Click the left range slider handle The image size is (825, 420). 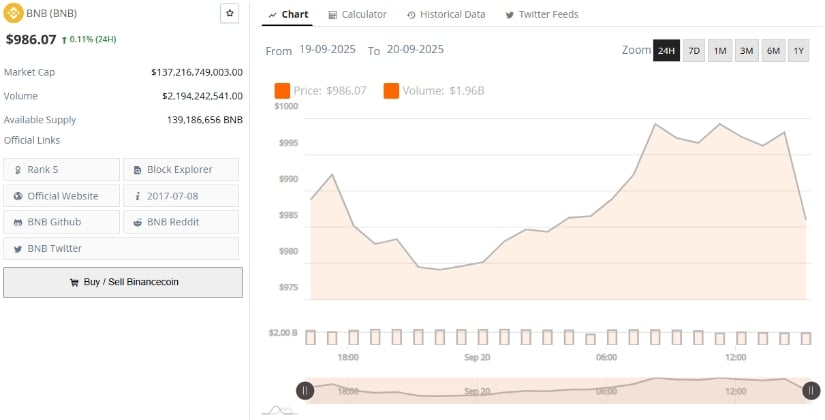click(305, 391)
